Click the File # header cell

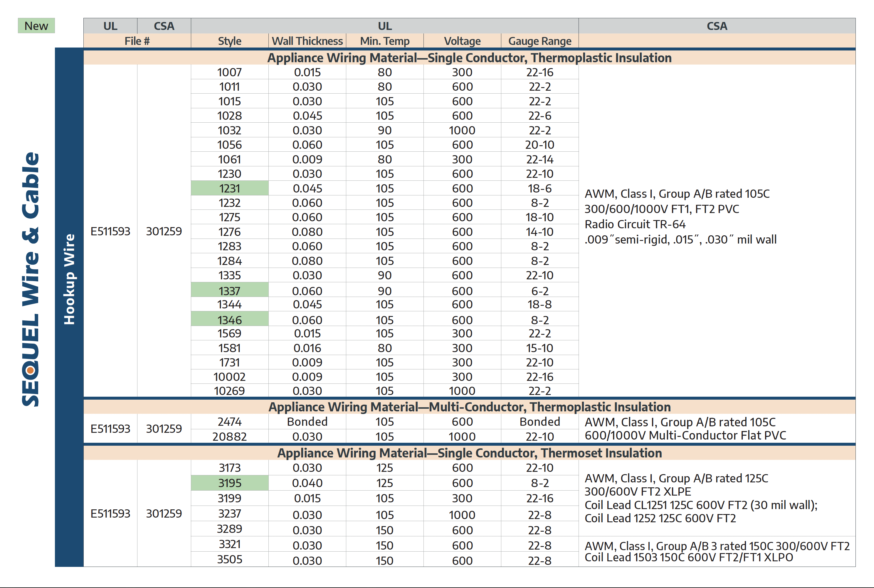pos(137,41)
